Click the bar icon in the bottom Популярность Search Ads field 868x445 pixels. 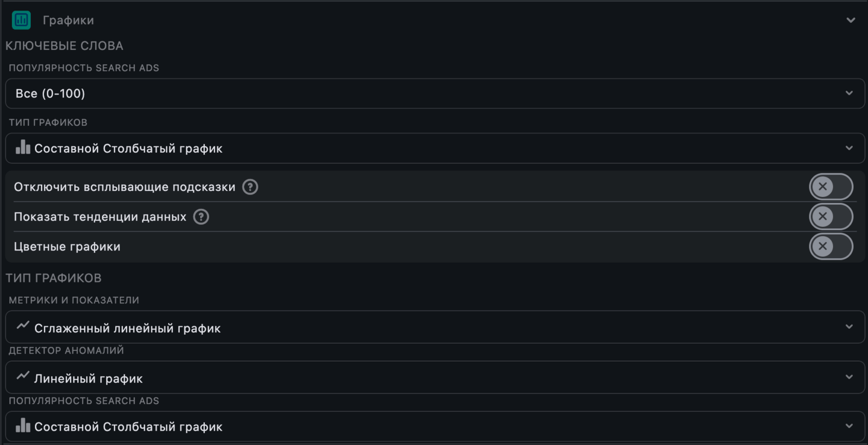point(23,426)
